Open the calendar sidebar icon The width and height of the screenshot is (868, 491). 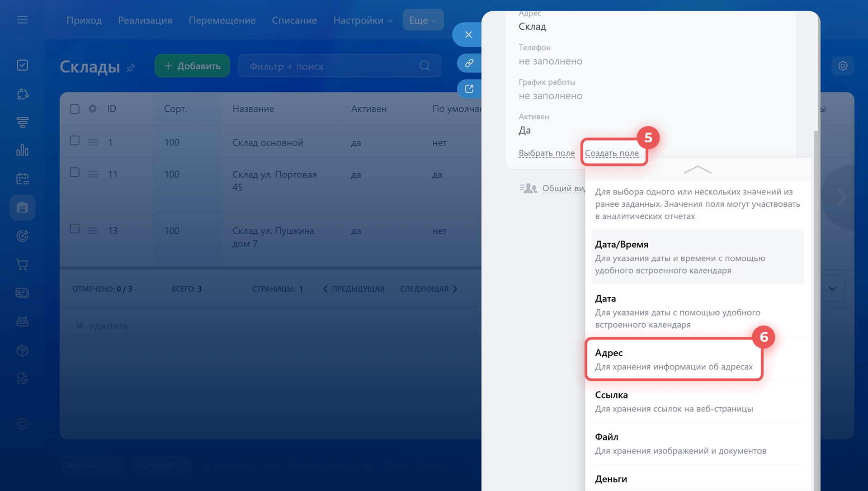22,179
